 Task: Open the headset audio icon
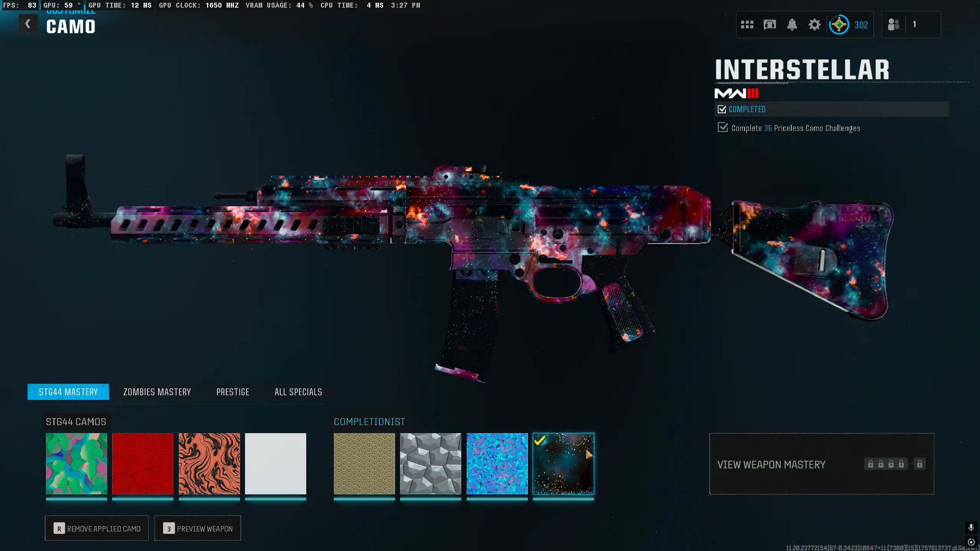pos(769,25)
